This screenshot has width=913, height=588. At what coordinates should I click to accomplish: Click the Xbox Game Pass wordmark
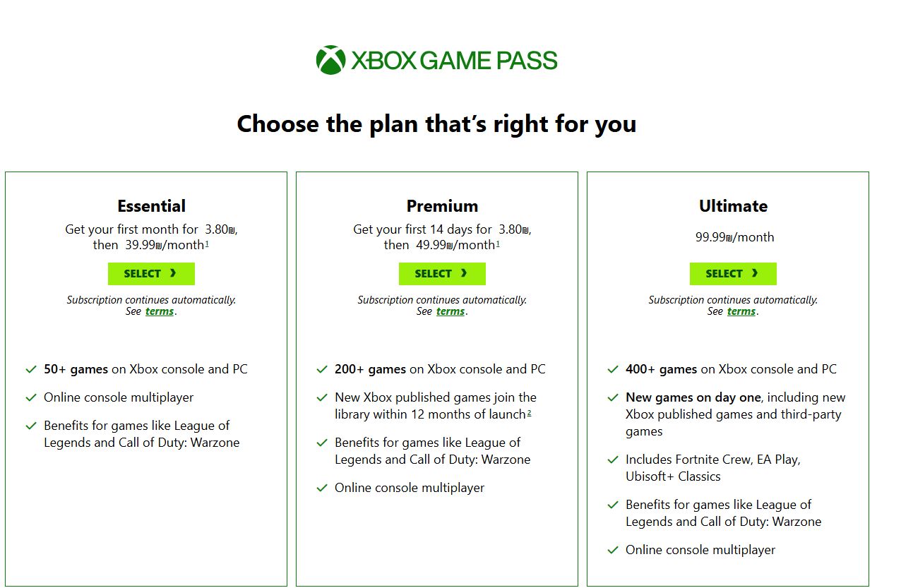click(x=454, y=61)
